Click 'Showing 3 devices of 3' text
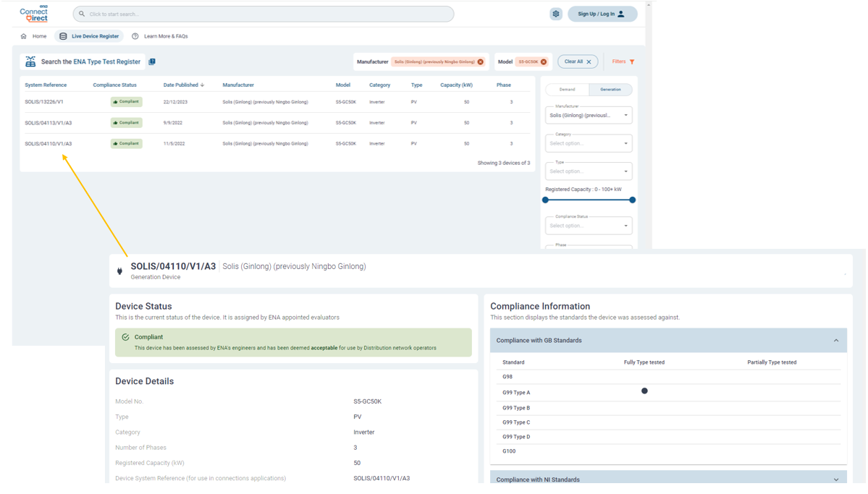Image resolution: width=868 pixels, height=494 pixels. [x=504, y=163]
